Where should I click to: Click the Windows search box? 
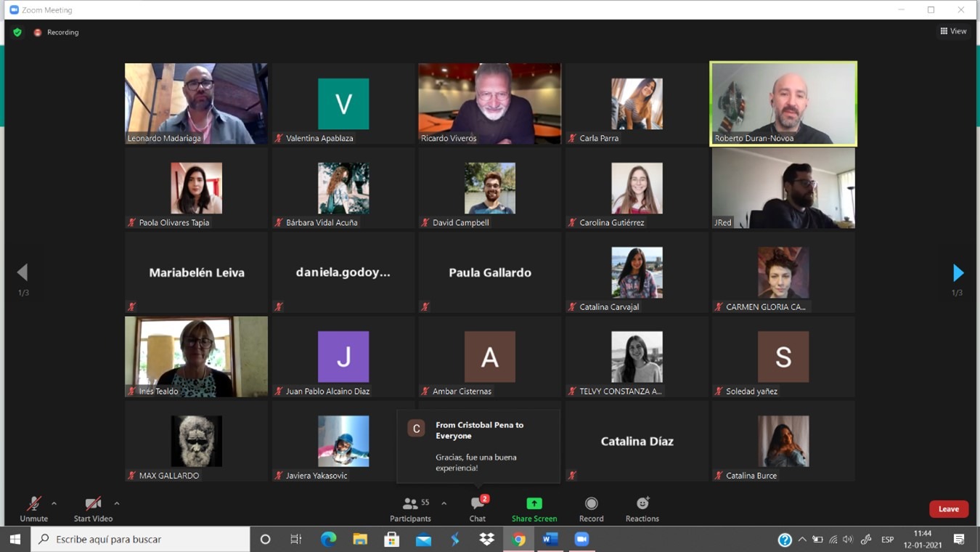[142, 539]
